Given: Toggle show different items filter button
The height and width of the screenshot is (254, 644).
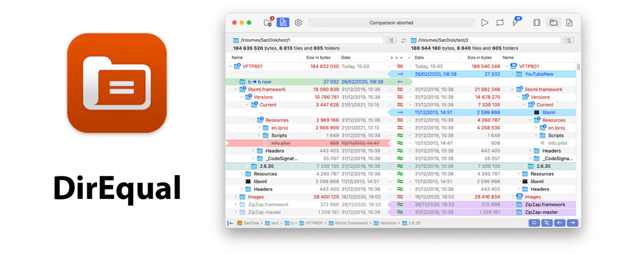Looking at the screenshot, I should (547, 223).
